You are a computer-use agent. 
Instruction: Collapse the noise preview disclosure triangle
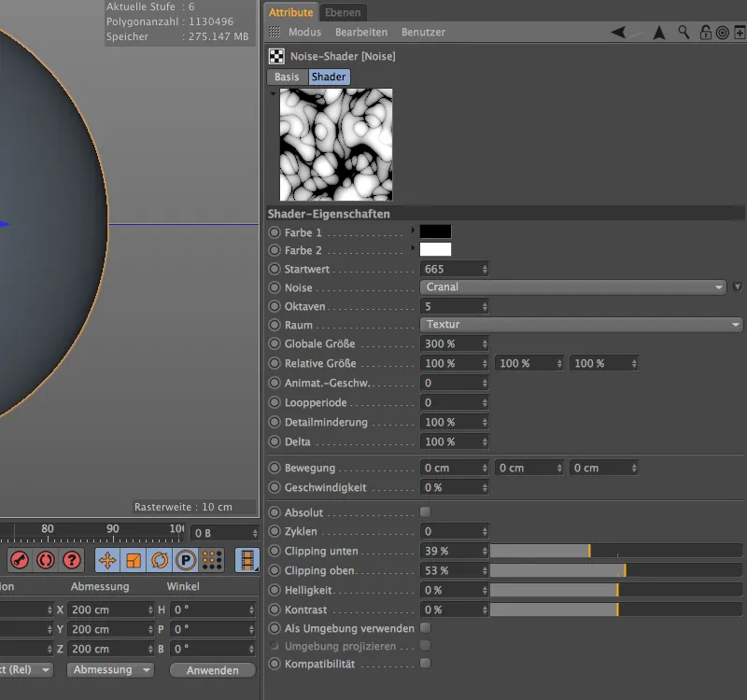pyautogui.click(x=273, y=94)
